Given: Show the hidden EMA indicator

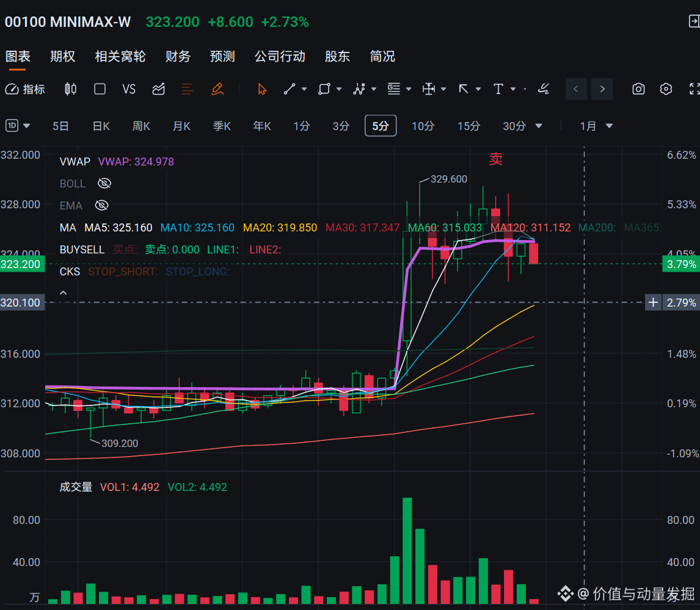Looking at the screenshot, I should pos(102,205).
